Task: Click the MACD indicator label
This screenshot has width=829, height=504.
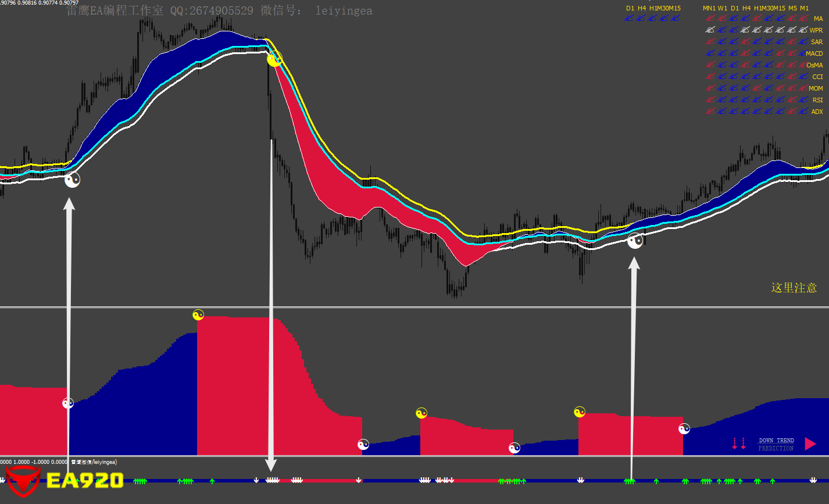Action: pos(814,53)
